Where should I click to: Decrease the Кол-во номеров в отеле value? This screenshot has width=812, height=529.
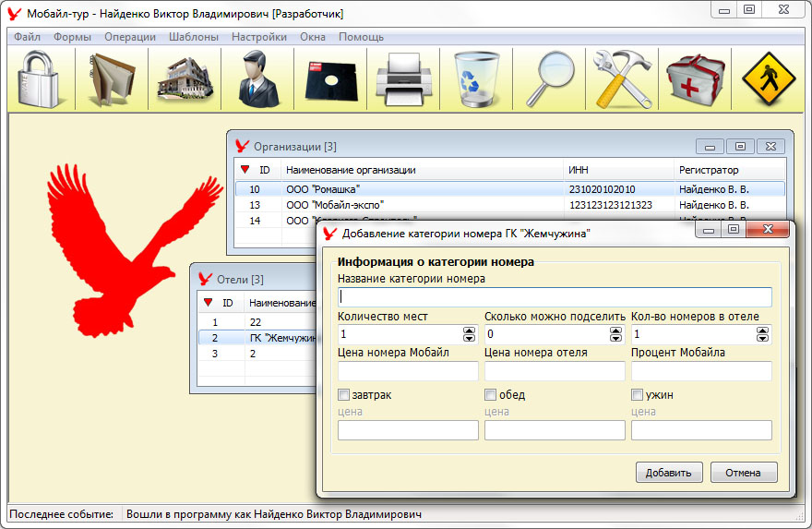click(x=762, y=339)
